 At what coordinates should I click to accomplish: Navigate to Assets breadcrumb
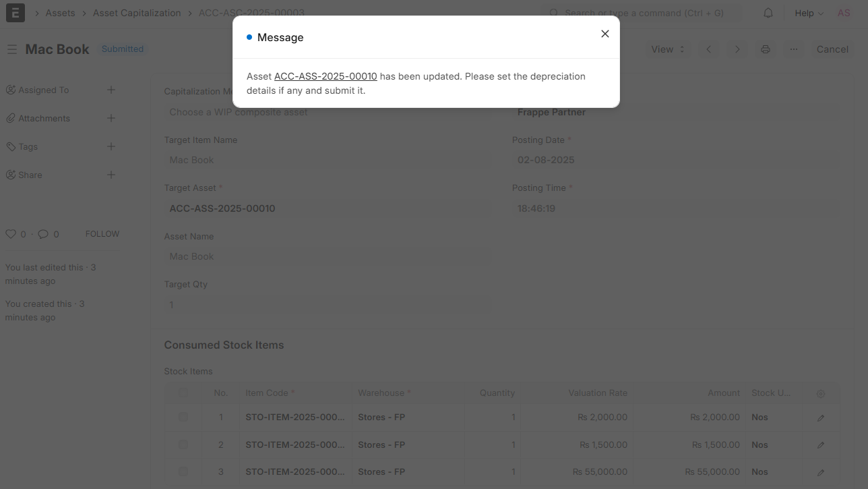[x=60, y=13]
